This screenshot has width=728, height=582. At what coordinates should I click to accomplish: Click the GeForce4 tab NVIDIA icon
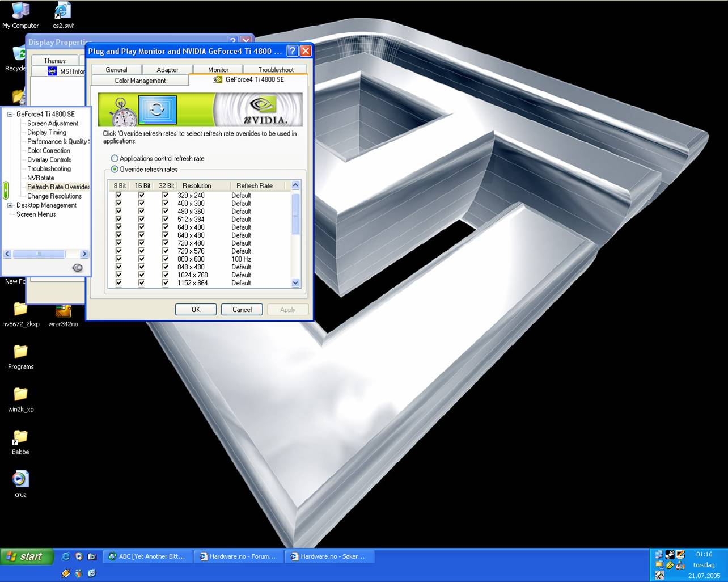pyautogui.click(x=218, y=80)
